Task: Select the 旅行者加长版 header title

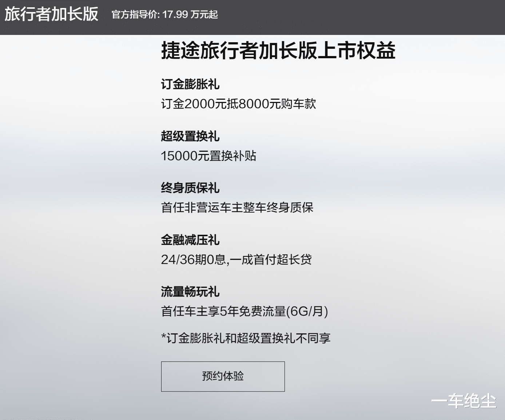Action: point(52,15)
